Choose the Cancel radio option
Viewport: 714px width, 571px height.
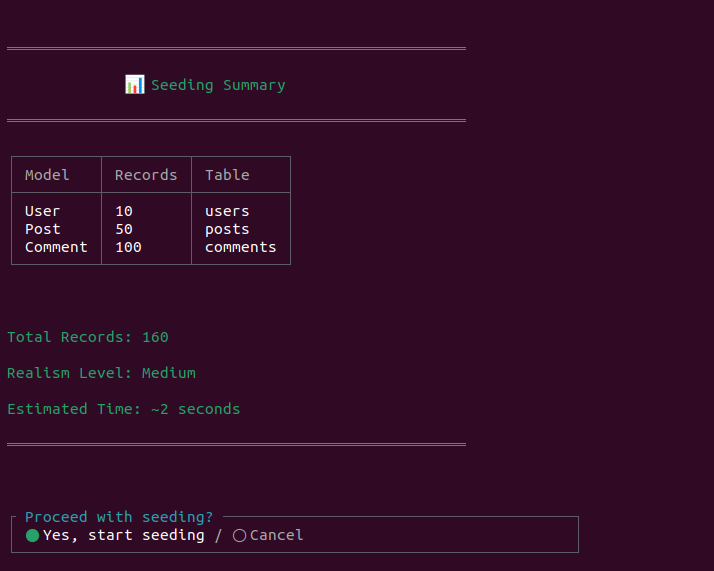click(239, 535)
